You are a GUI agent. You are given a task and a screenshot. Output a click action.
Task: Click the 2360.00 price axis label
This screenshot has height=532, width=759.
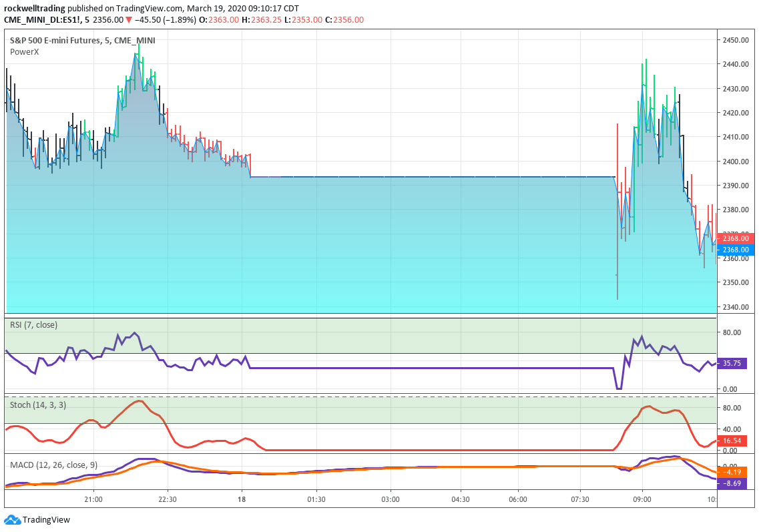[x=736, y=258]
